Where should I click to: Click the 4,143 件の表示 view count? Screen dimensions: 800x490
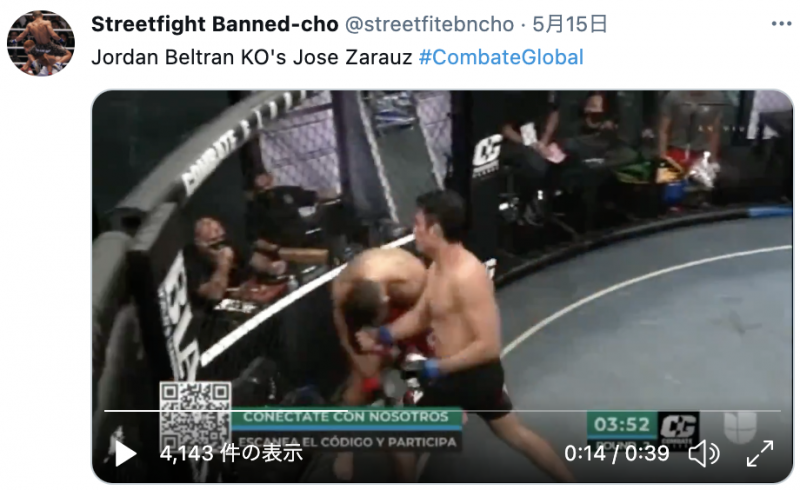[231, 453]
